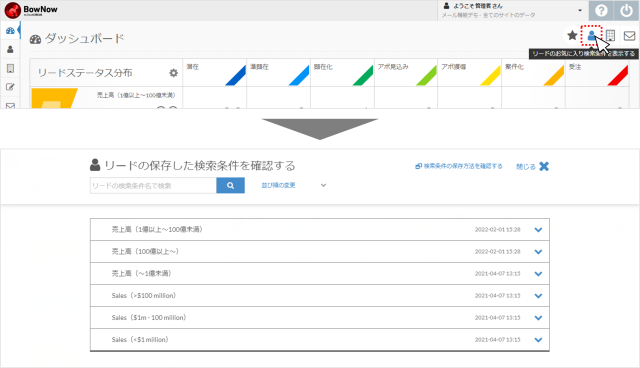Expand Sales ($1m - 100 million) row chevron

click(538, 318)
